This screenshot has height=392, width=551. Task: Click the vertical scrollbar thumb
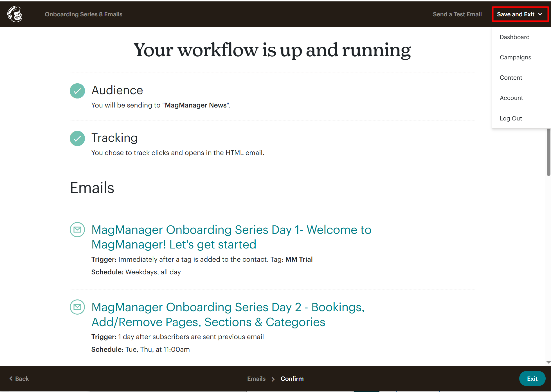click(x=548, y=152)
